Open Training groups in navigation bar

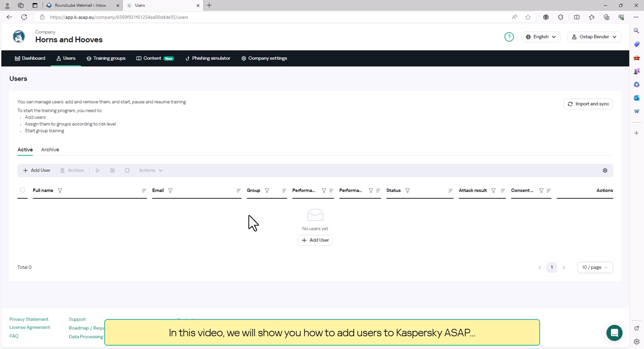pyautogui.click(x=106, y=58)
